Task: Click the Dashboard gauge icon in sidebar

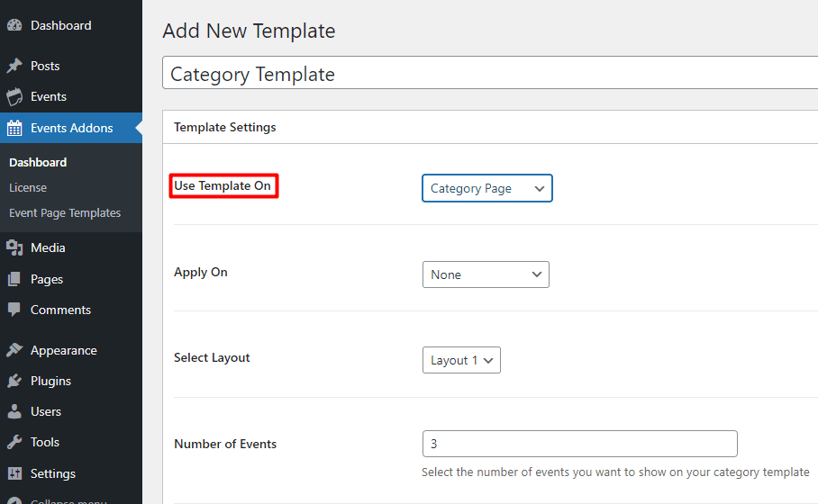Action: pos(14,26)
